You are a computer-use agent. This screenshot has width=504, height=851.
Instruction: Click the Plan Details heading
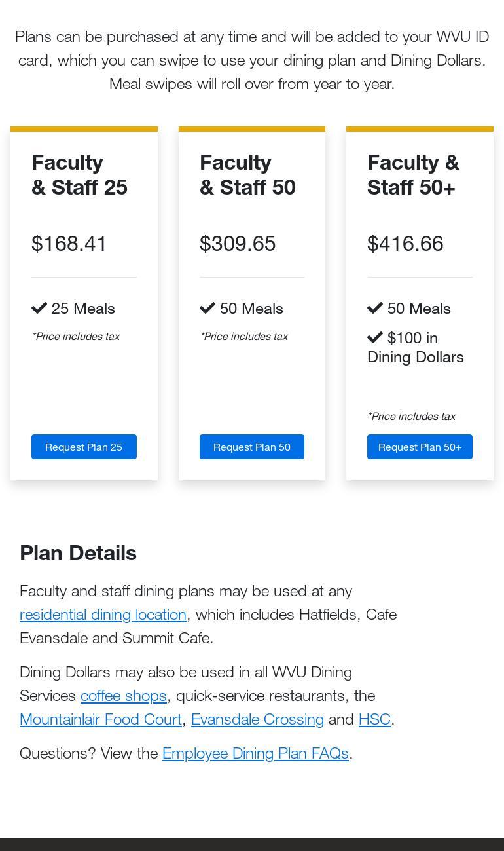(78, 553)
